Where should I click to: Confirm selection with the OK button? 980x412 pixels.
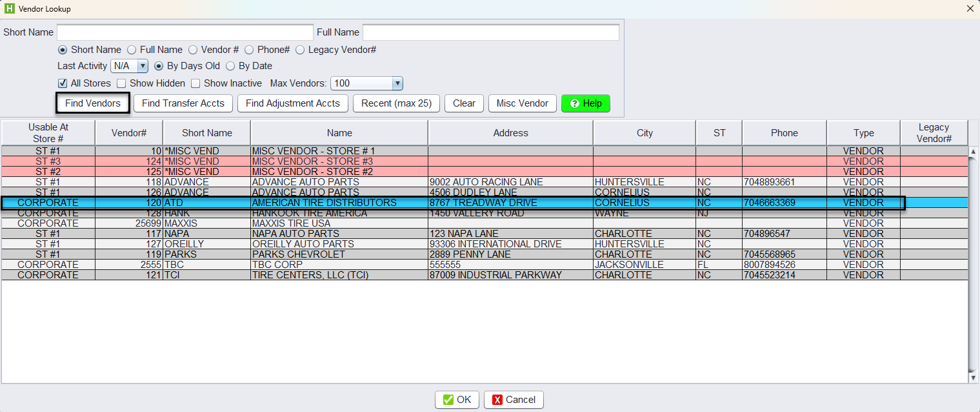(x=457, y=400)
